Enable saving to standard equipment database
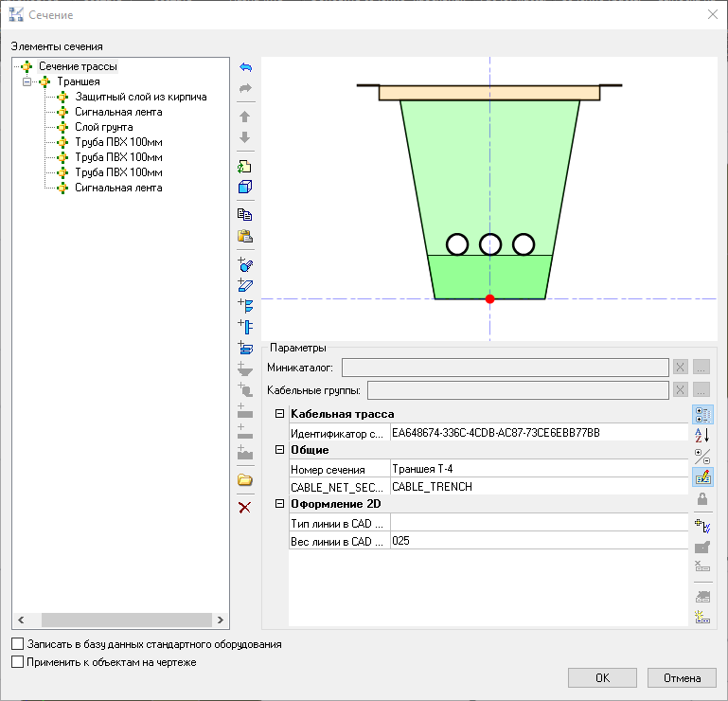Viewport: 728px width, 701px height. click(x=18, y=644)
